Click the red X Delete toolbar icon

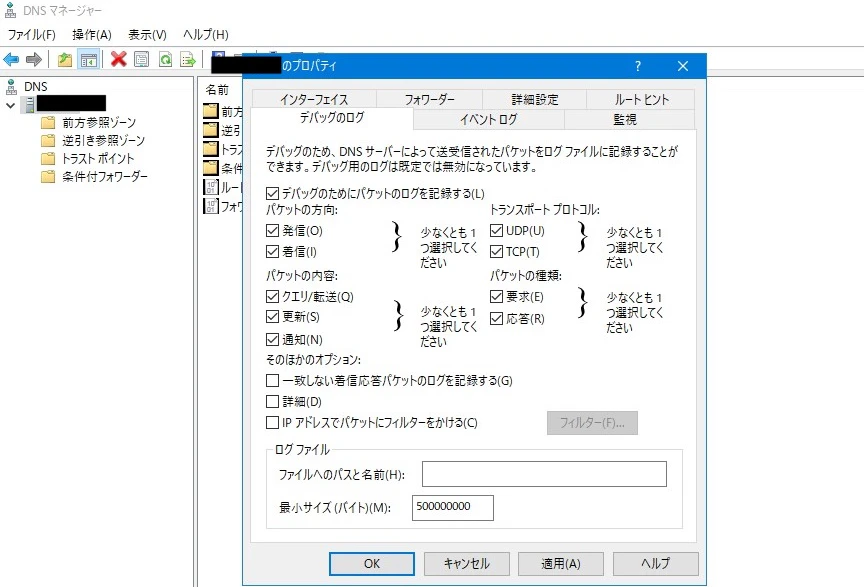(x=118, y=59)
